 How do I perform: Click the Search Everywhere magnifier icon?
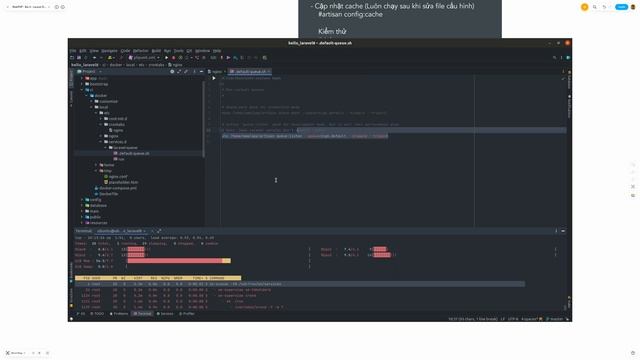pyautogui.click(x=554, y=58)
